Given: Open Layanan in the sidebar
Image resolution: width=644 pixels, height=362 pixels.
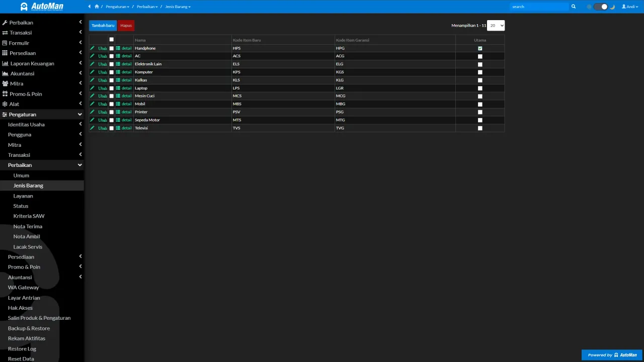Looking at the screenshot, I should (x=23, y=196).
